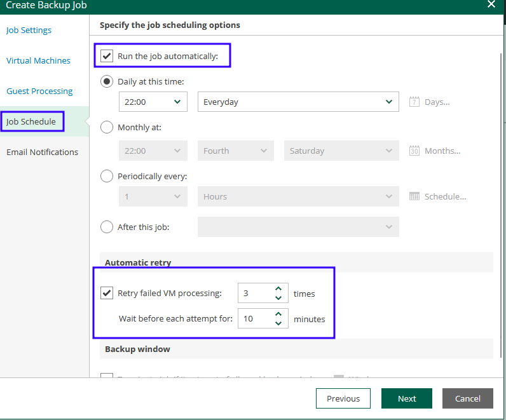Click the 'Wait before each attempt for:' label
The image size is (506, 420).
coord(175,319)
